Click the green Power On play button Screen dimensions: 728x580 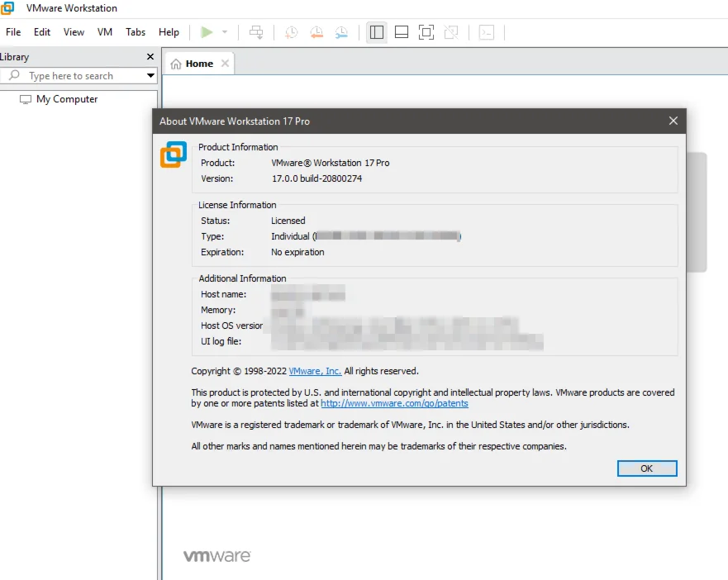point(206,32)
